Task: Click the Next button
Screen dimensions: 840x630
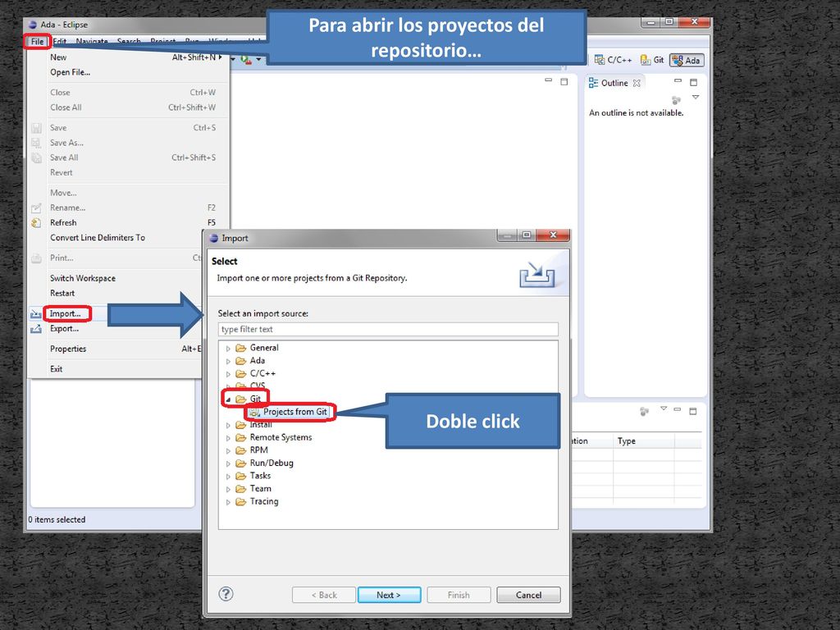Action: click(x=389, y=595)
